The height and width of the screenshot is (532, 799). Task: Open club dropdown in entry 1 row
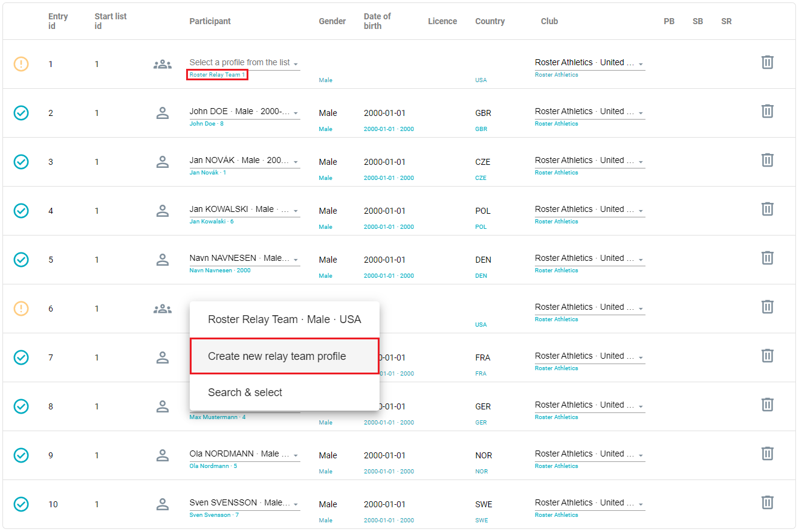tap(590, 63)
